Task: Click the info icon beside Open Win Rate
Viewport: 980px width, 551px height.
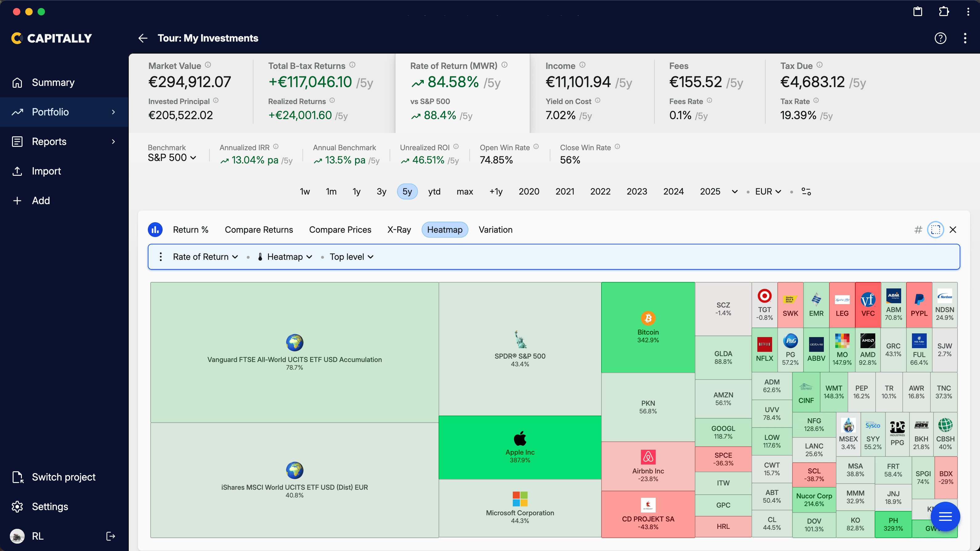Action: click(536, 147)
